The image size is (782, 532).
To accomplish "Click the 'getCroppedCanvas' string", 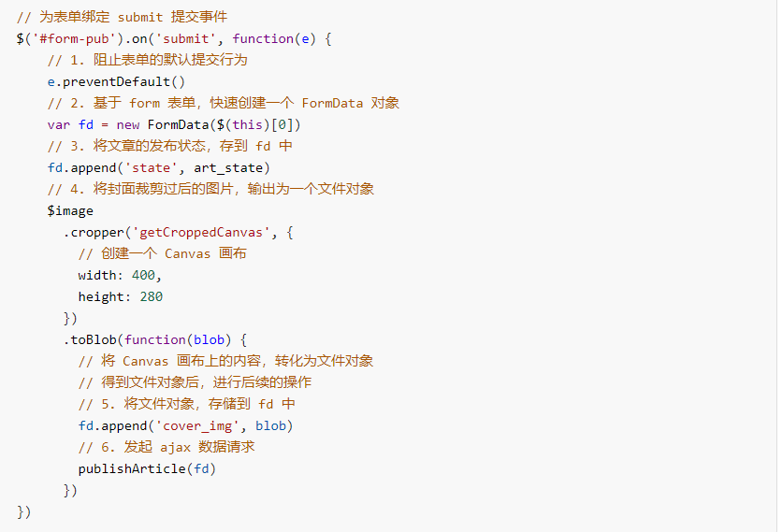I will [201, 233].
